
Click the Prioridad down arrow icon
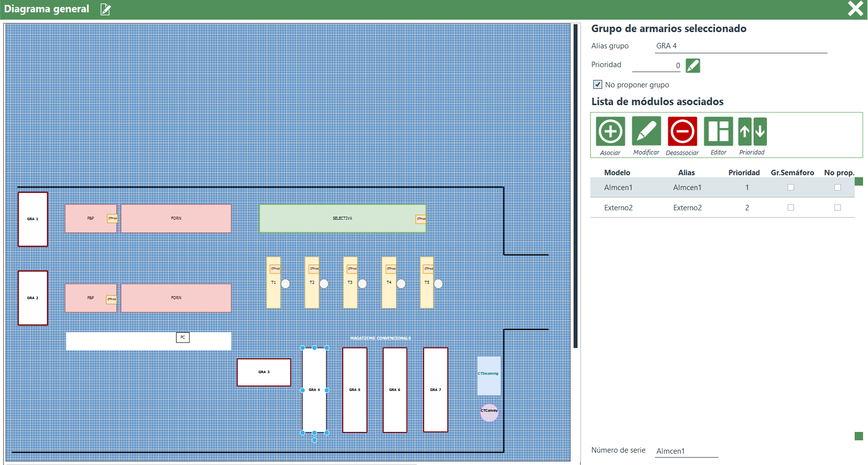pyautogui.click(x=760, y=131)
